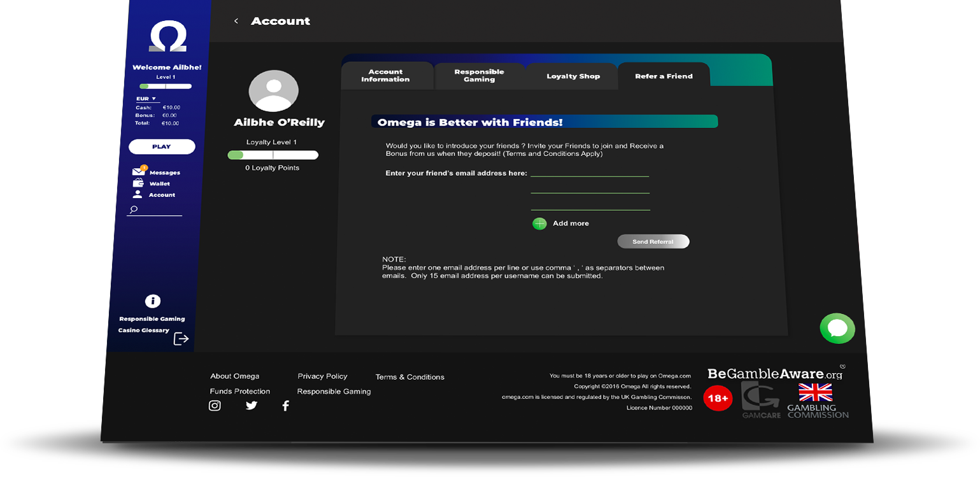Open Instagram footer icon

pyautogui.click(x=215, y=405)
